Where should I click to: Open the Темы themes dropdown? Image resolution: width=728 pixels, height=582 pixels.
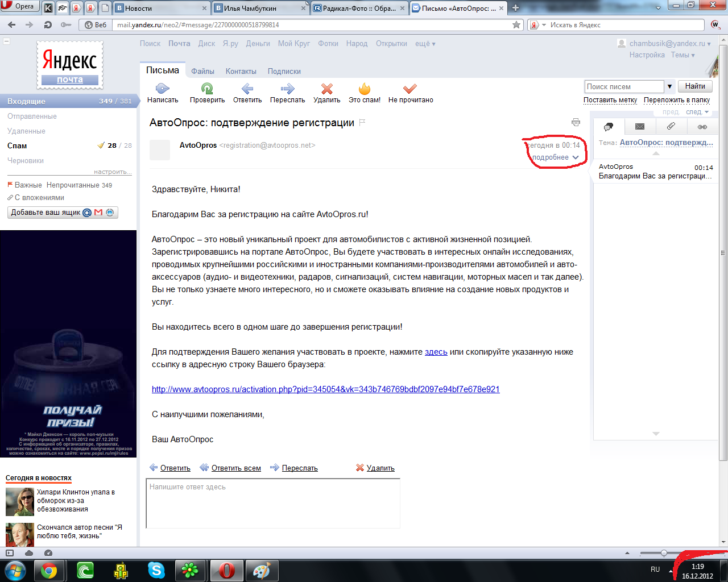682,55
